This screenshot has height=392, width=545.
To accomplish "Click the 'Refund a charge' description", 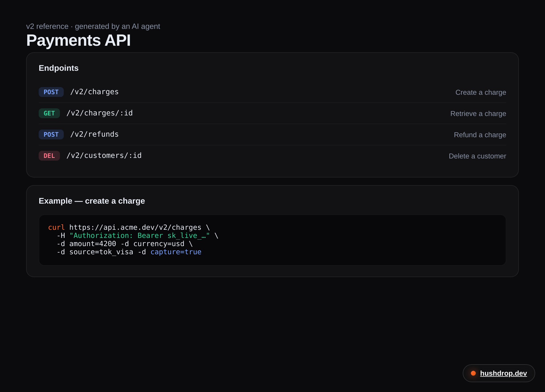I will (480, 135).
